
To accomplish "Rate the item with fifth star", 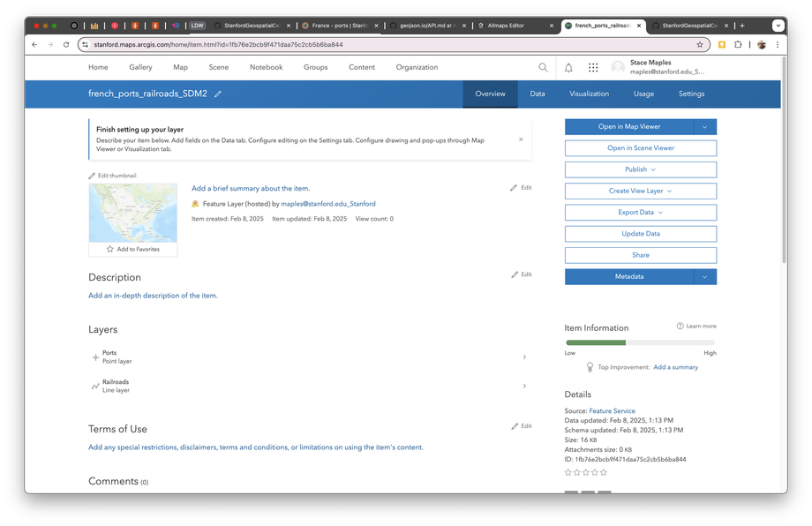I will tap(604, 472).
